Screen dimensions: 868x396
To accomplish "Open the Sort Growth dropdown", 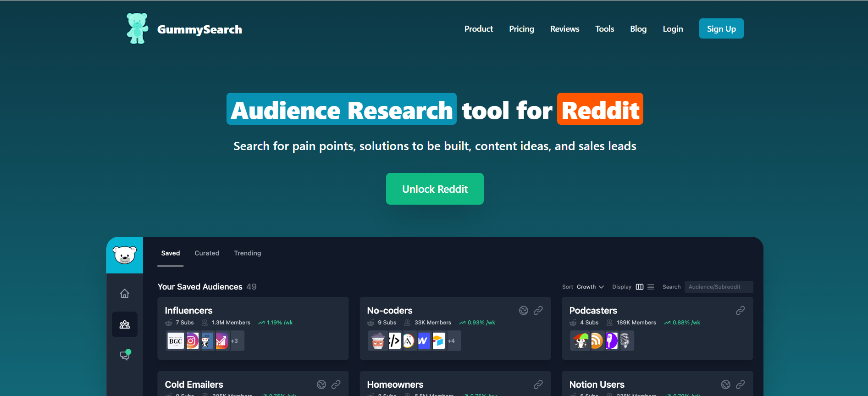I will (590, 287).
